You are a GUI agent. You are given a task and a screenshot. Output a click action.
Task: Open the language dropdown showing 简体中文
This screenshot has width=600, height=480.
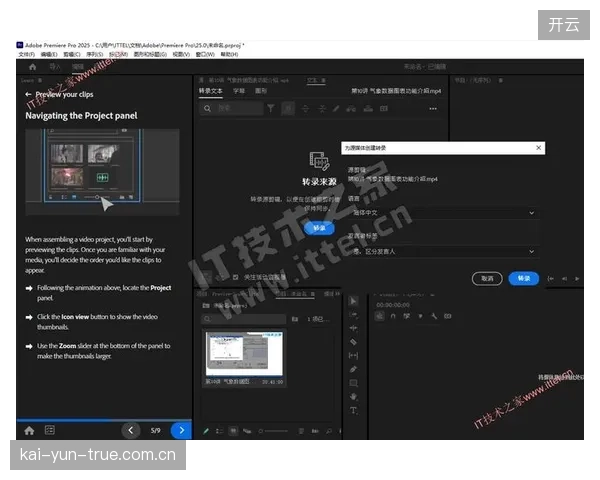point(444,212)
